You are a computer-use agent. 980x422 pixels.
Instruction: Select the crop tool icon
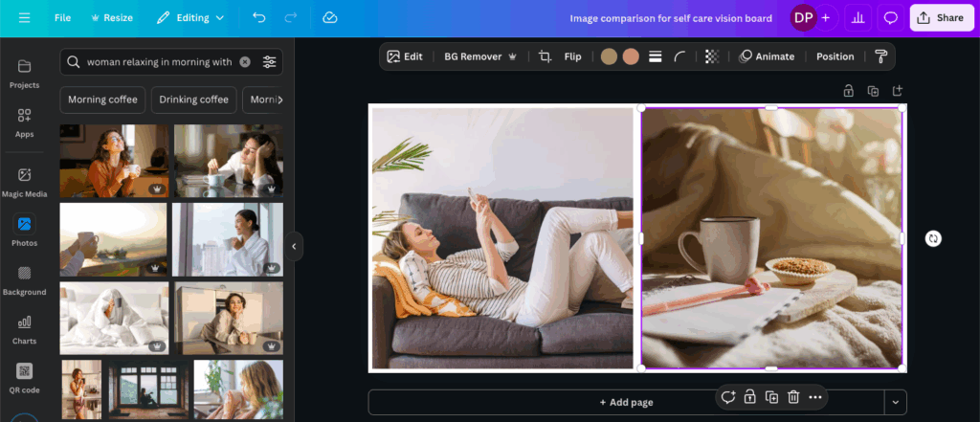click(x=545, y=56)
